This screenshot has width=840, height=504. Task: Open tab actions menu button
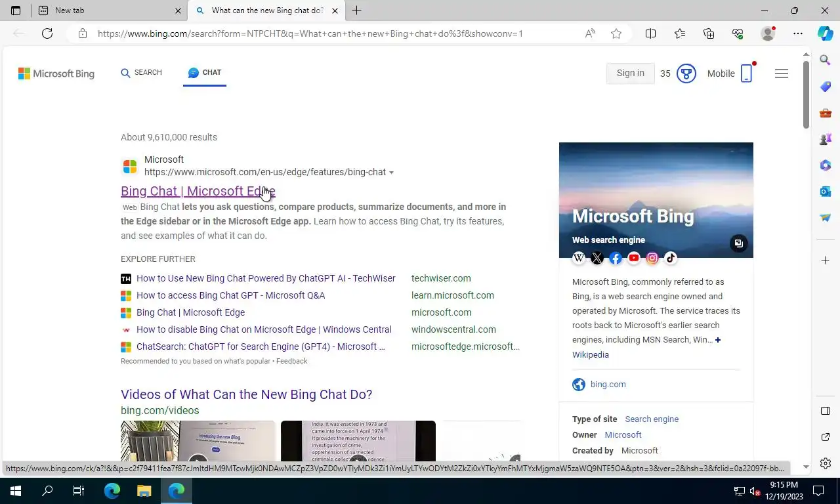[x=16, y=10]
